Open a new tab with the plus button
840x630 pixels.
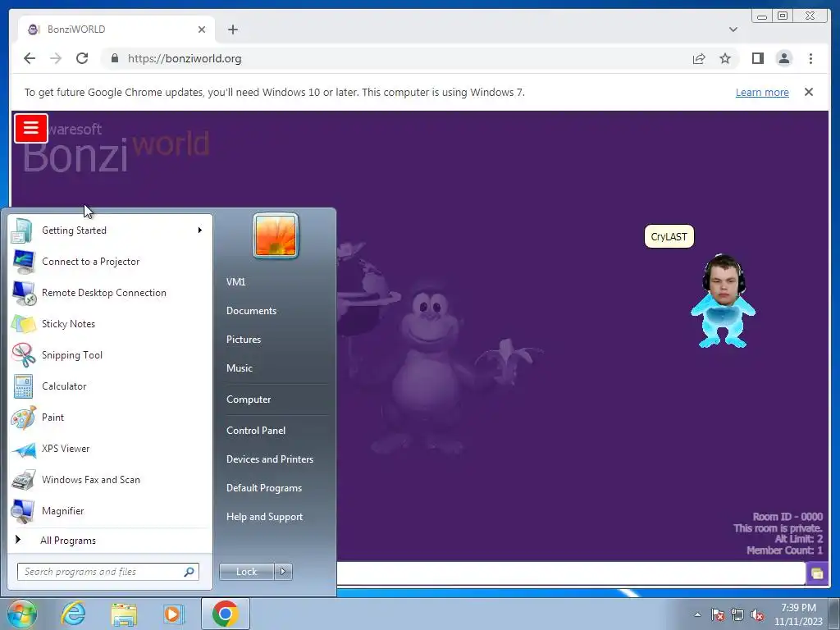(232, 30)
